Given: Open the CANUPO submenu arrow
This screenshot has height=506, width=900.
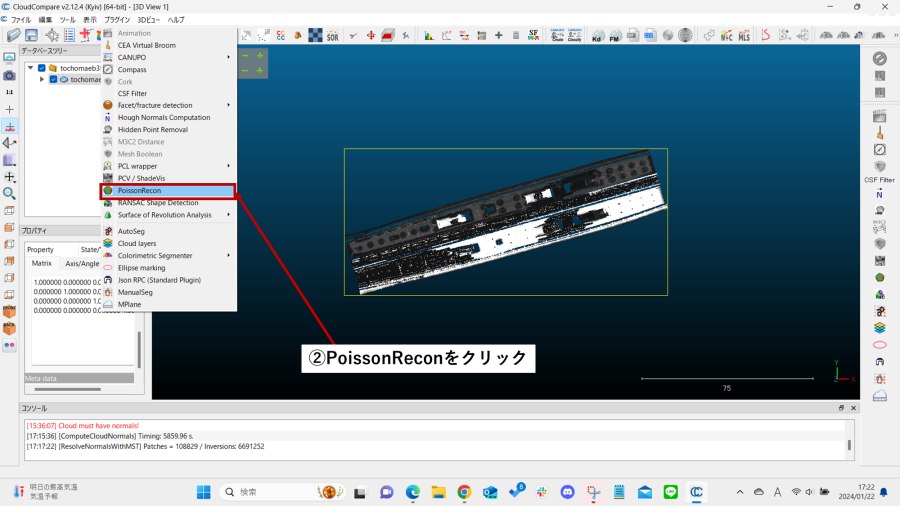Looking at the screenshot, I should coord(228,57).
